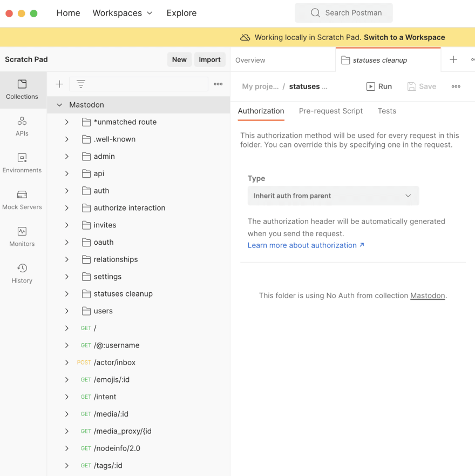The width and height of the screenshot is (475, 476).
Task: Expand the auth folder chevron
Action: 67,191
